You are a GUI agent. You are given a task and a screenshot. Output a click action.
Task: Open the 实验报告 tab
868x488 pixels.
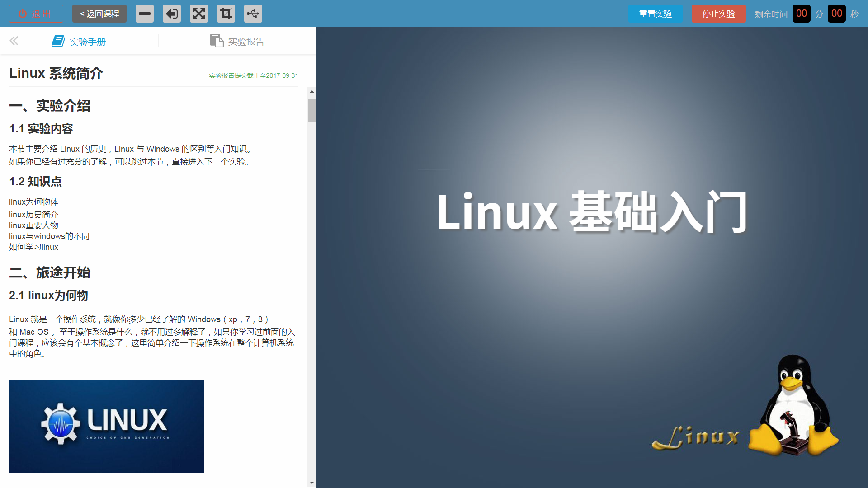point(237,41)
